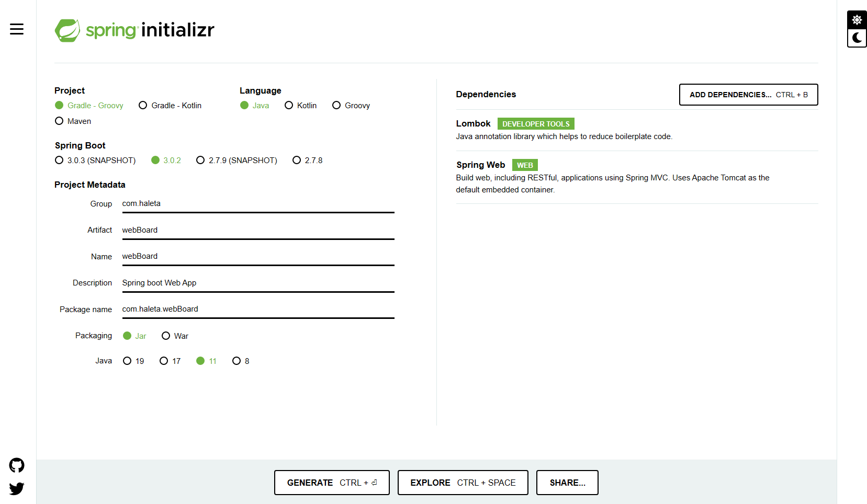Click the Explore button
Image resolution: width=867 pixels, height=504 pixels.
[x=463, y=483]
